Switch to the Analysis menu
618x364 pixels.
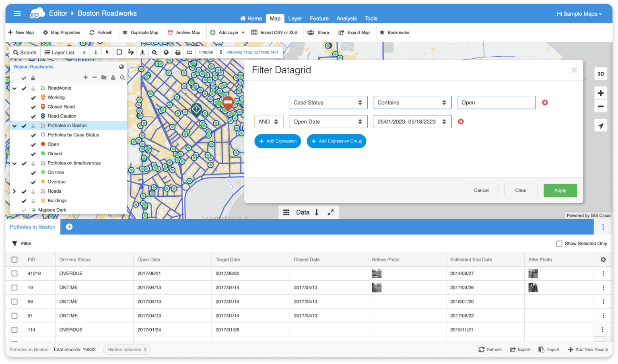[346, 19]
